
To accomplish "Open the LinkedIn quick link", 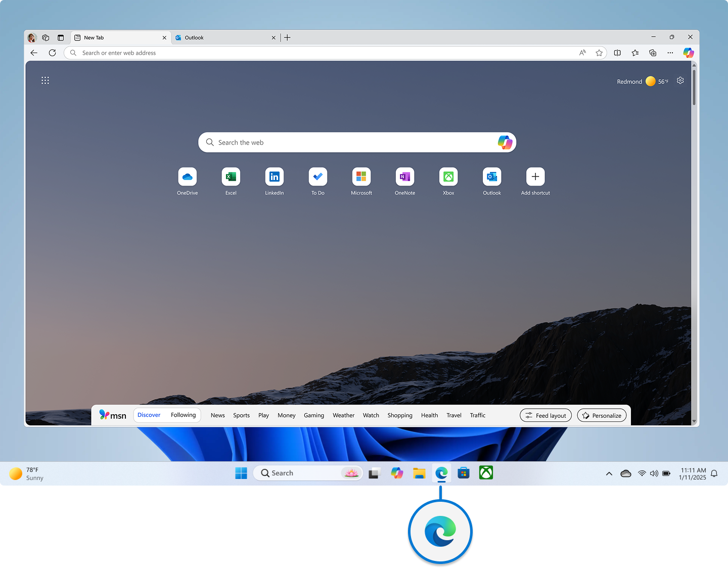I will [x=274, y=177].
